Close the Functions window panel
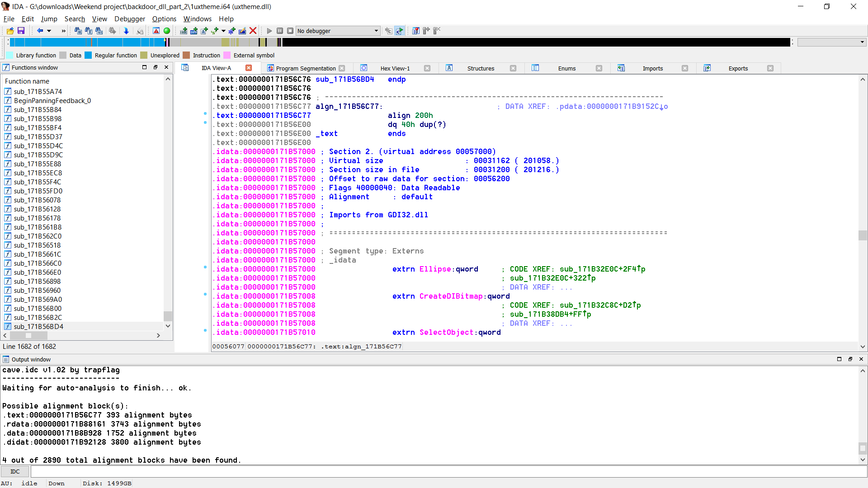Image resolution: width=868 pixels, height=488 pixels. click(x=166, y=67)
